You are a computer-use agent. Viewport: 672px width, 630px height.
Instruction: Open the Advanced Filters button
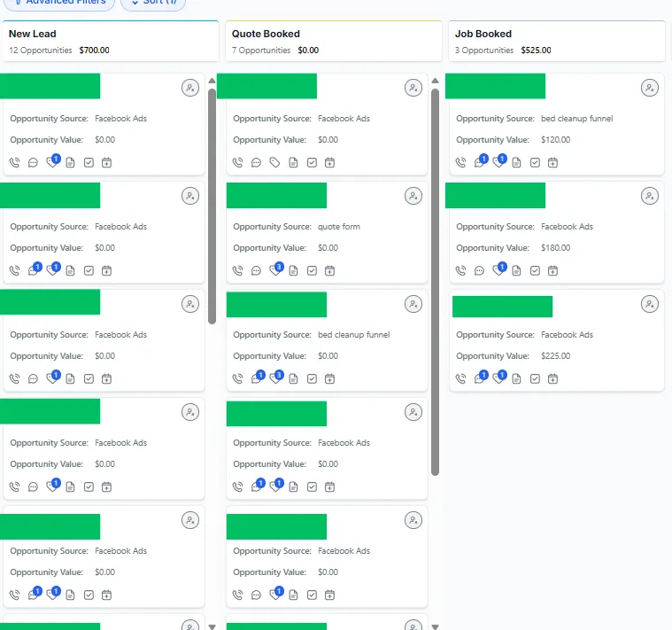pos(59,3)
